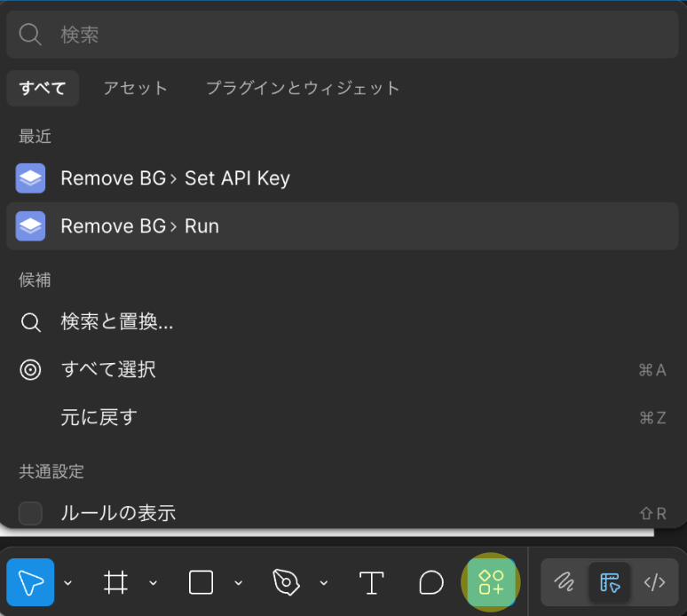Open shape tools dropdown chevron
Screen dimensions: 687x616
coord(239,582)
